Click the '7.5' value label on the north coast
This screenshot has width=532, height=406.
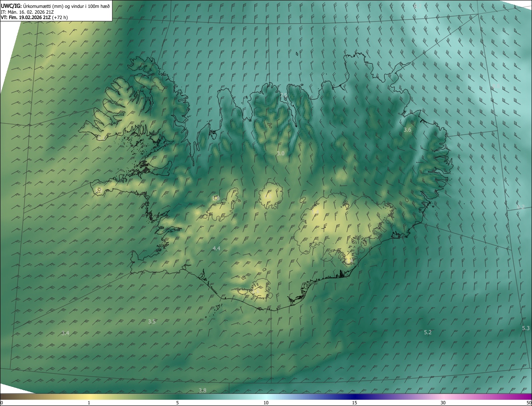(x=284, y=95)
